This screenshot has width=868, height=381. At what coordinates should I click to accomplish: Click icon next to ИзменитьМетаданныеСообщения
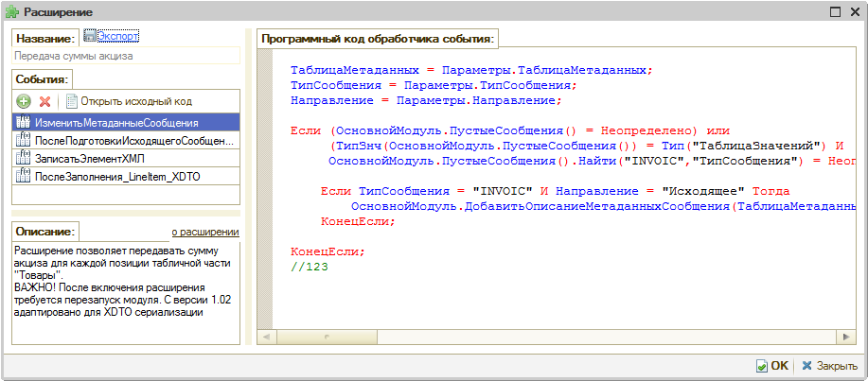click(x=24, y=122)
